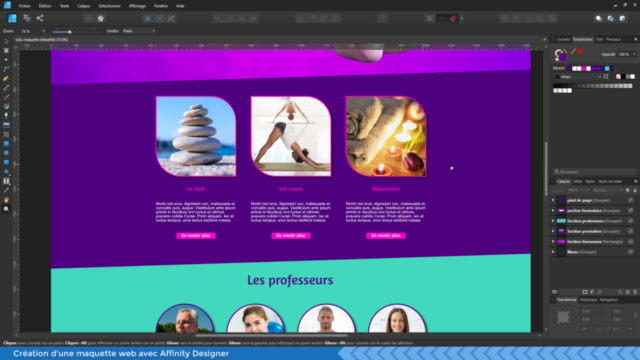Open the Fenêtre menu
Viewport: 640px width, 360px height.
tap(161, 6)
